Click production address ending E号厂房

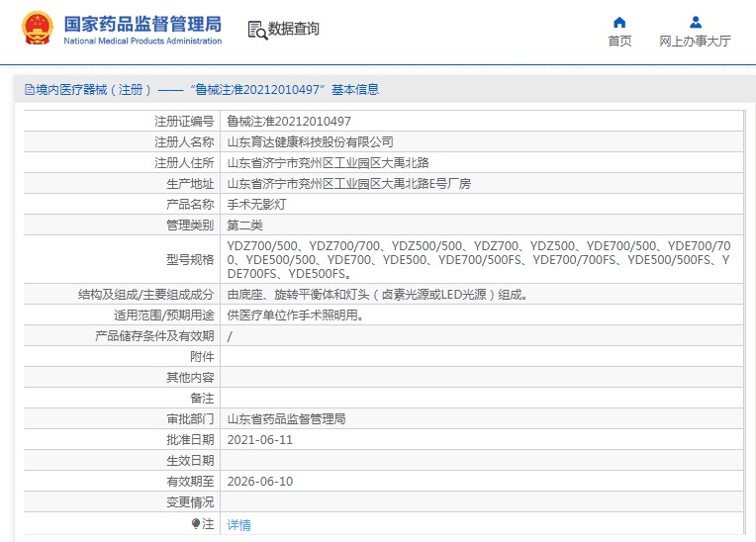pos(348,184)
